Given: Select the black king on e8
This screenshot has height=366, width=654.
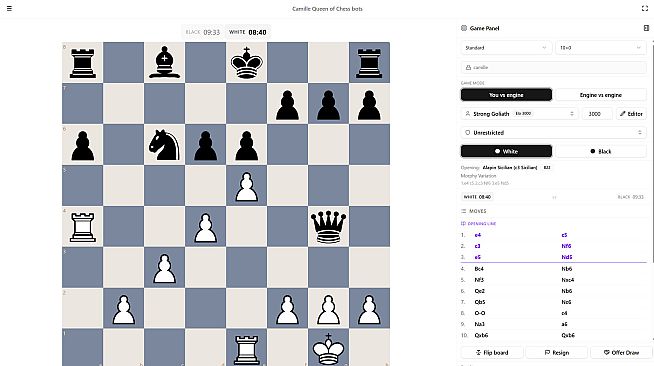Looking at the screenshot, I should 247,63.
